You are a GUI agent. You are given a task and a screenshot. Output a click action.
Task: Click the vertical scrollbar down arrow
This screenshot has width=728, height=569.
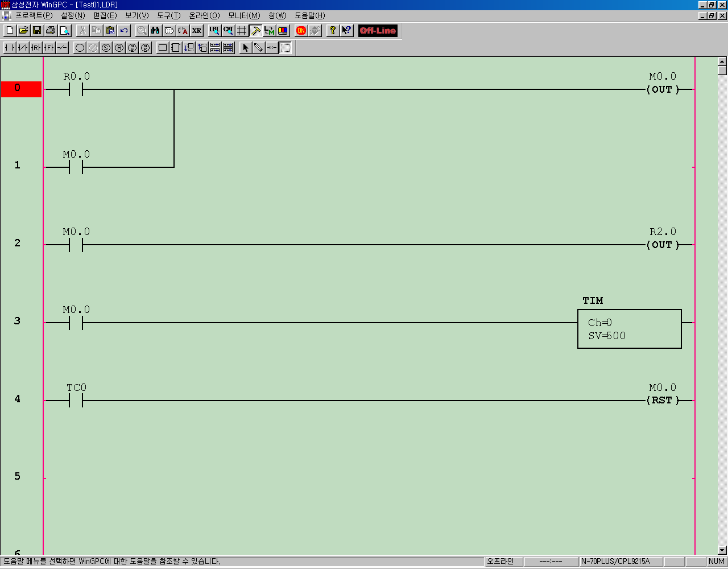point(722,550)
